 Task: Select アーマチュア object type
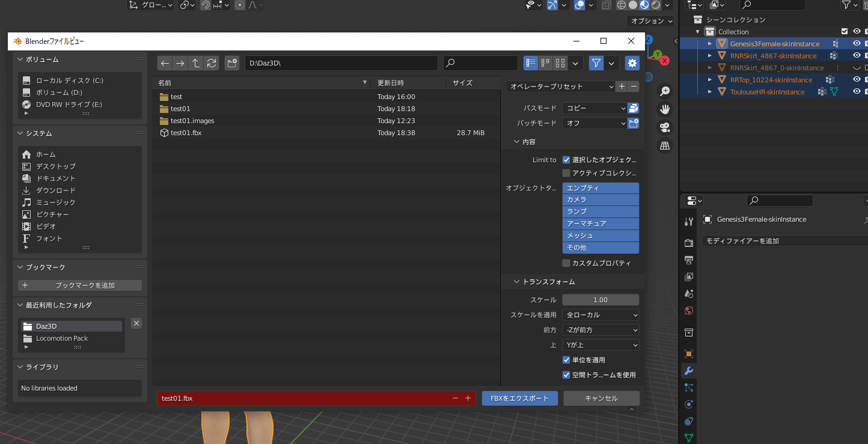(601, 224)
